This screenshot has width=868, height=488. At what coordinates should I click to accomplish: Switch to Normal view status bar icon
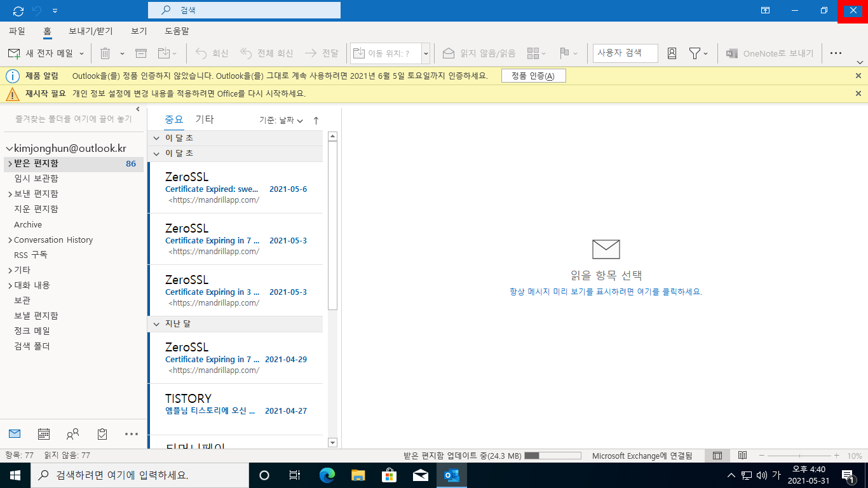(717, 456)
